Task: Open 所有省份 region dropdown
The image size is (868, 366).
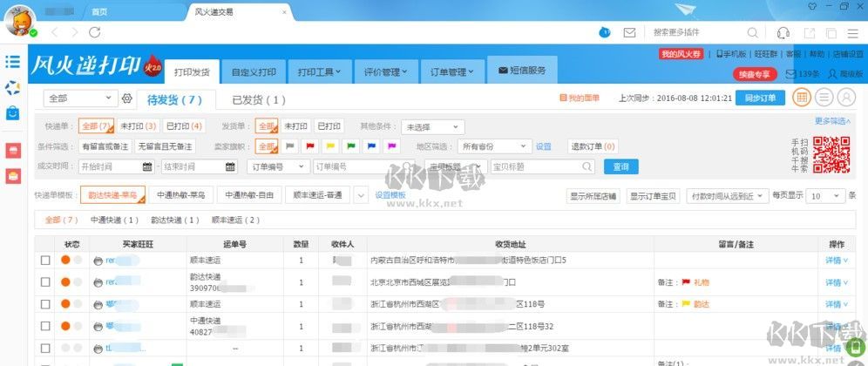Action: tap(495, 146)
